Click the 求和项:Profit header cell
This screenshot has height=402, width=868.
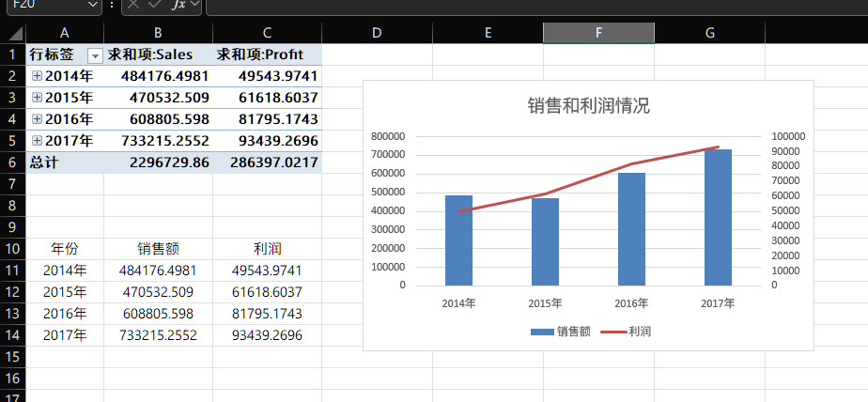coord(267,54)
